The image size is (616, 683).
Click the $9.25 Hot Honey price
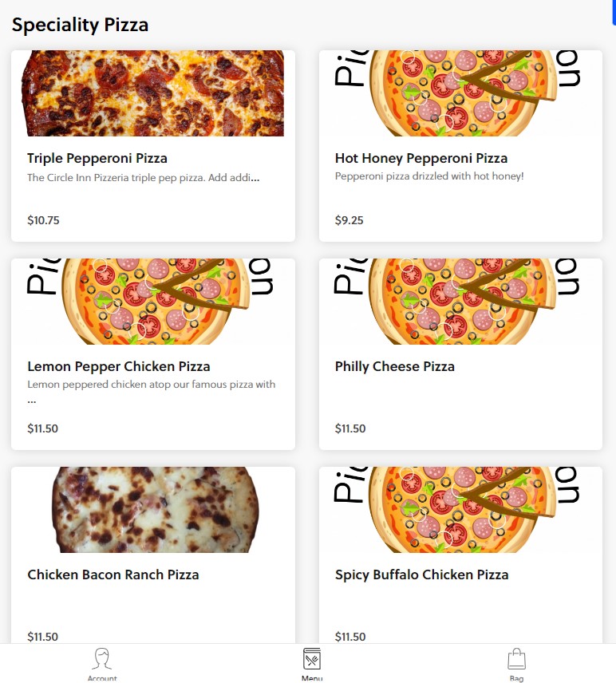(349, 220)
